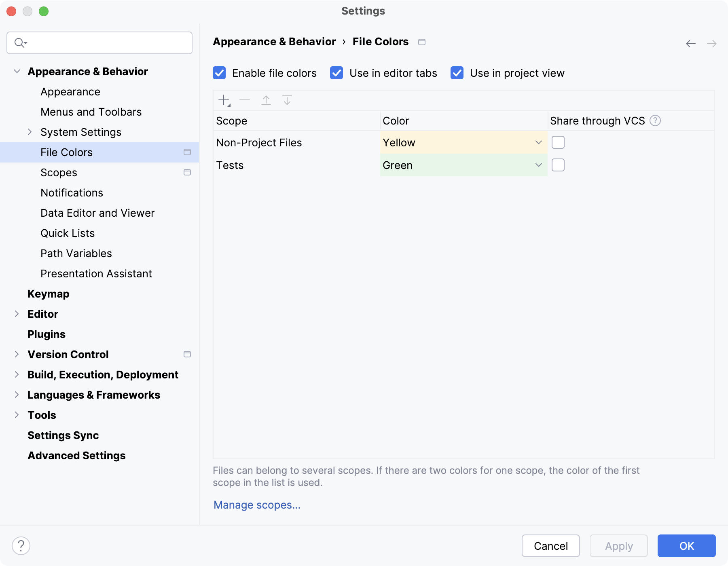
Task: Expand the System Settings tree item
Action: pyautogui.click(x=30, y=132)
